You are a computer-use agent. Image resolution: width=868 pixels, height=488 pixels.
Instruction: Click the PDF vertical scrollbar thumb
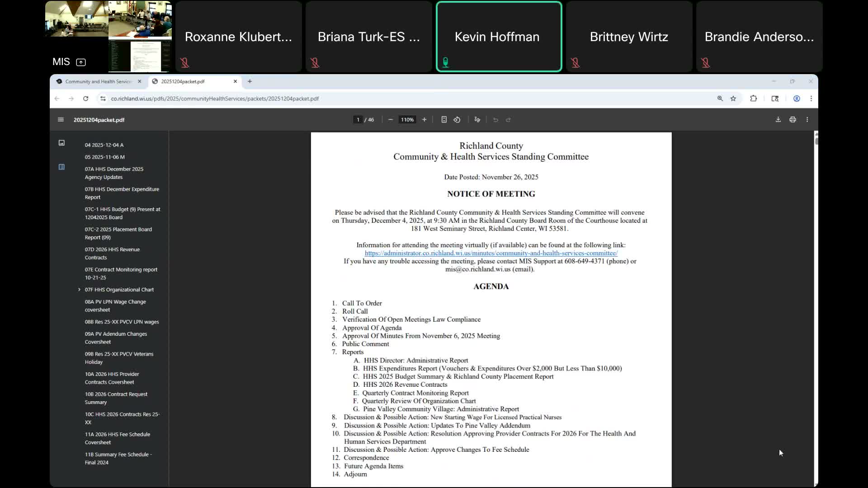[816, 140]
